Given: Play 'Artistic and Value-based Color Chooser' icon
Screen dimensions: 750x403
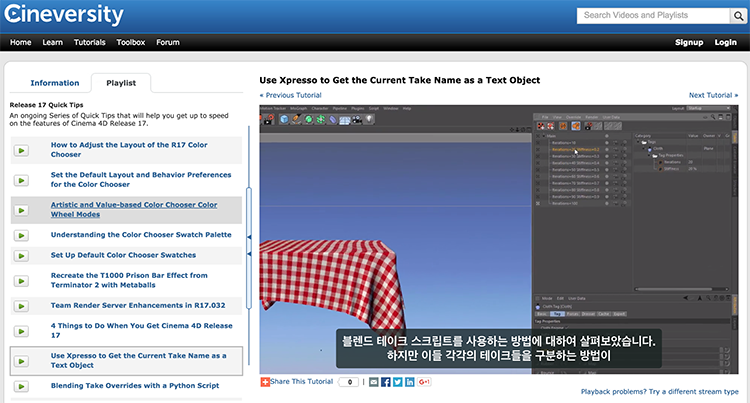Looking at the screenshot, I should coord(21,210).
